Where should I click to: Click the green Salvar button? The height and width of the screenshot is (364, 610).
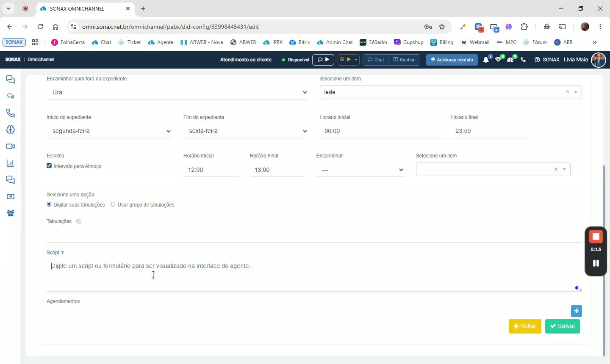(x=563, y=326)
